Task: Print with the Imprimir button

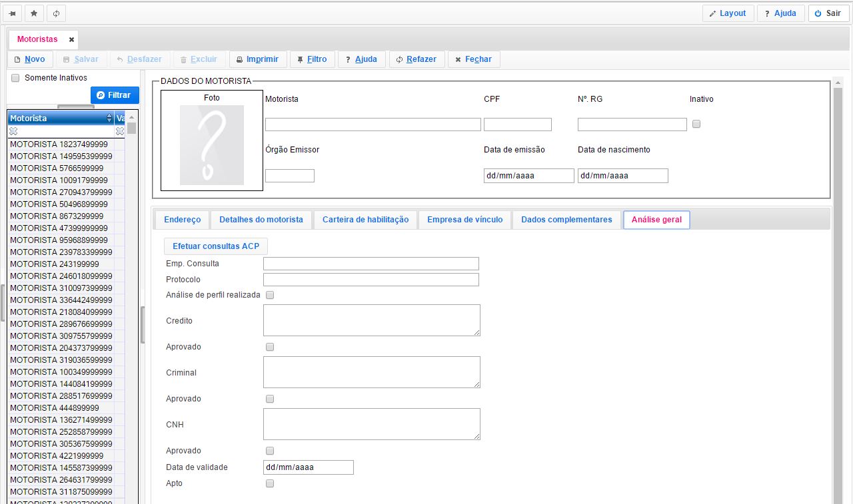Action: click(x=258, y=59)
